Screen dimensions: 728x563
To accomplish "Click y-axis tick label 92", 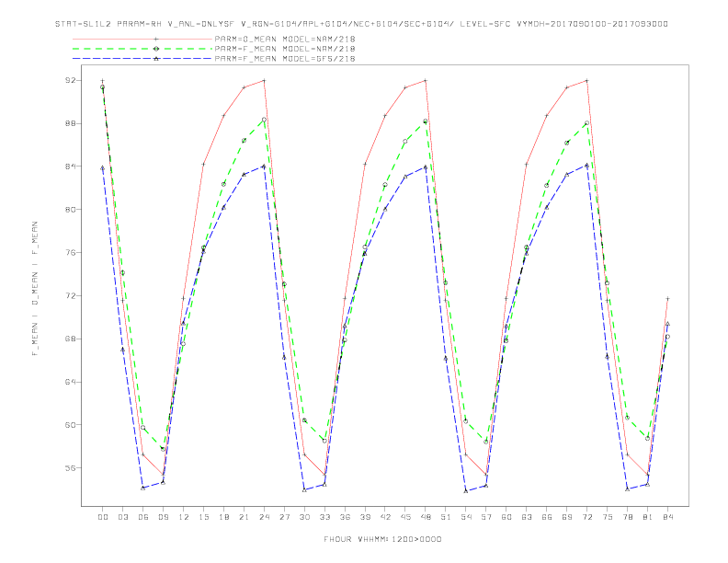I will (70, 80).
